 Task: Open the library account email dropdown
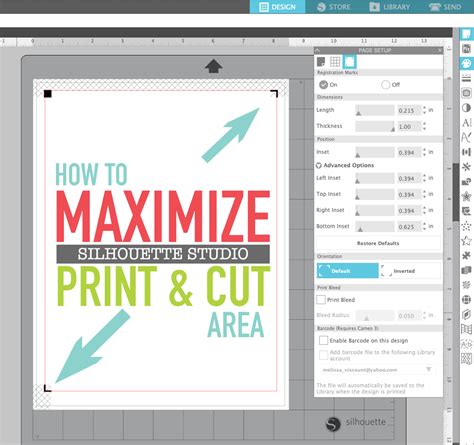pos(429,369)
